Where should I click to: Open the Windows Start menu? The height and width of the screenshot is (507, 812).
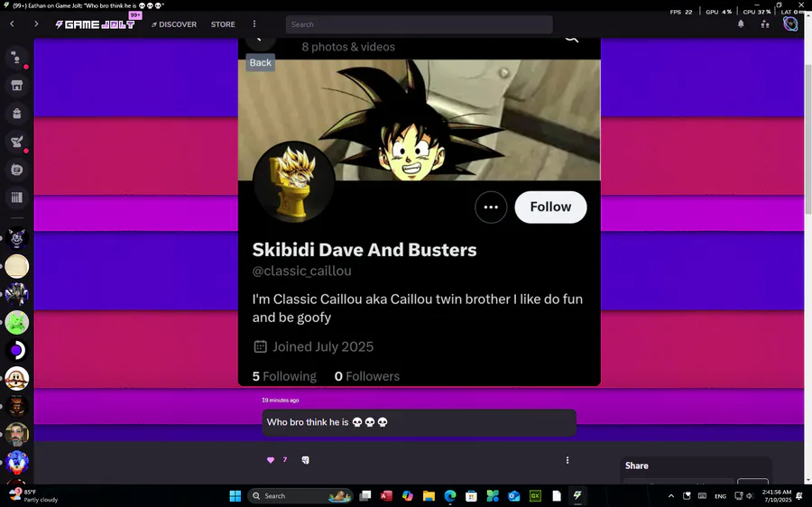tap(235, 495)
